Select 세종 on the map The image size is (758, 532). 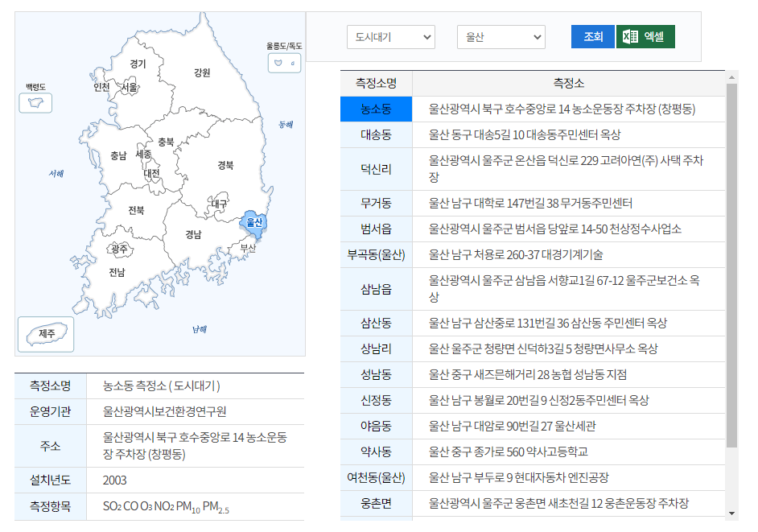(x=143, y=154)
